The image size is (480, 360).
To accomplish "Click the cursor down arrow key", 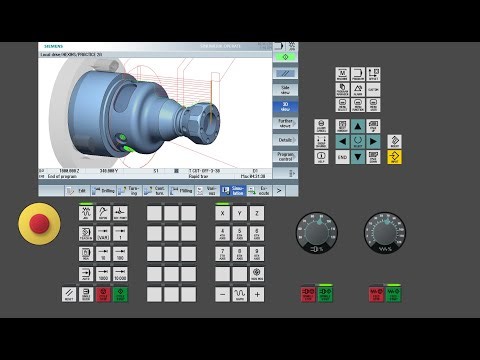I will [358, 157].
